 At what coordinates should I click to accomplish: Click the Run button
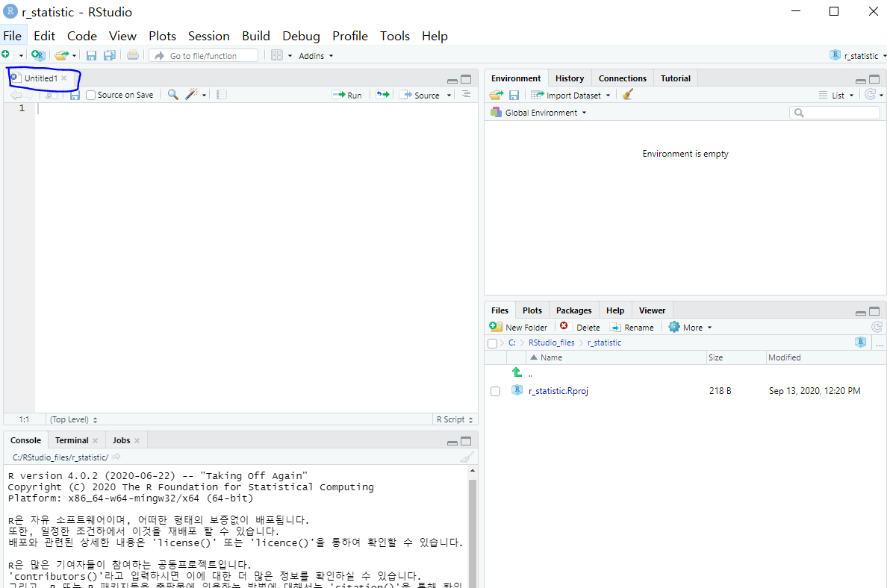[347, 95]
